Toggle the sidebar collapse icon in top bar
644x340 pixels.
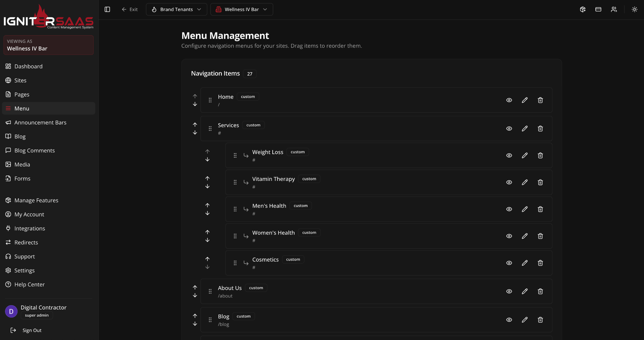[x=107, y=9]
